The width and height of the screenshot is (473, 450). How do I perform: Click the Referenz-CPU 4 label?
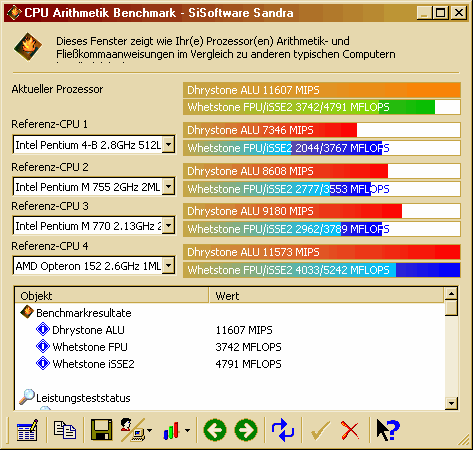tap(50, 246)
